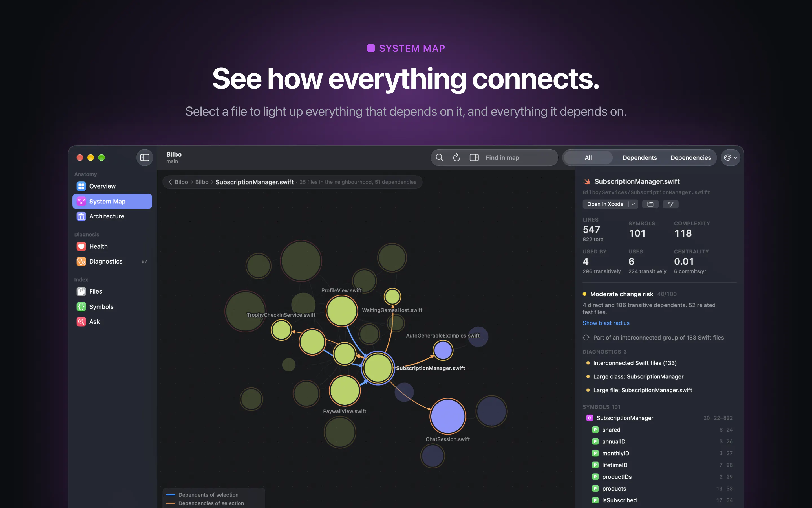The image size is (812, 508).
Task: Go back with breadcrumb chevron
Action: [x=170, y=182]
